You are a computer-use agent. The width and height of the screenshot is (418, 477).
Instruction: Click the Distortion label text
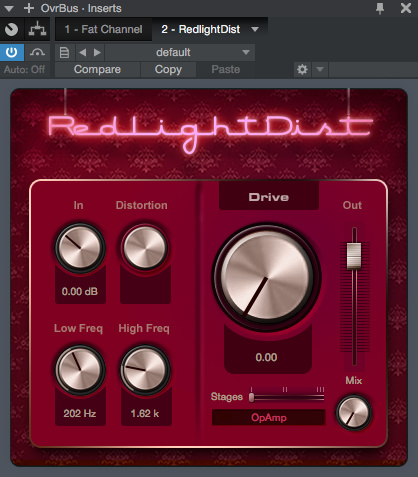coord(142,205)
